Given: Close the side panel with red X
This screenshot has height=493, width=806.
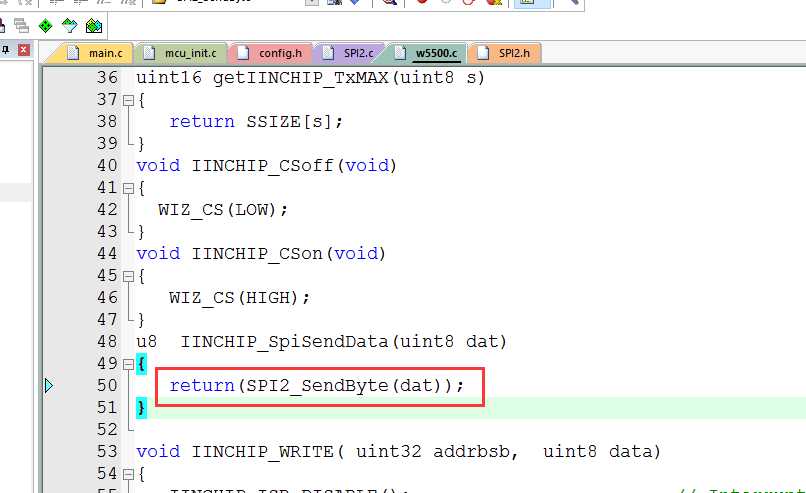Looking at the screenshot, I should point(24,50).
